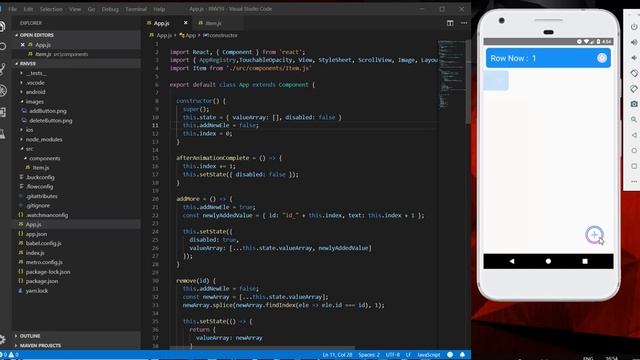Open Debug view in activity bar
This screenshot has width=640, height=360.
coord(2,90)
